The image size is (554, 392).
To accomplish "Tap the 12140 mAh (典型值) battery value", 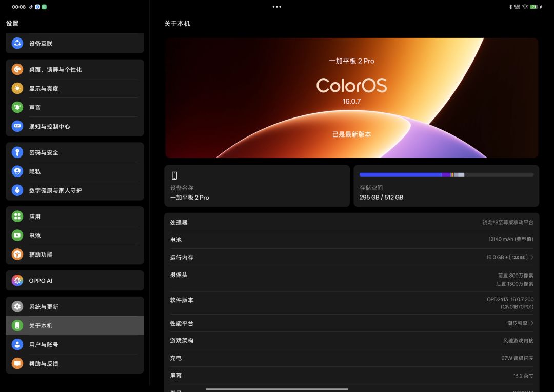I will (511, 239).
